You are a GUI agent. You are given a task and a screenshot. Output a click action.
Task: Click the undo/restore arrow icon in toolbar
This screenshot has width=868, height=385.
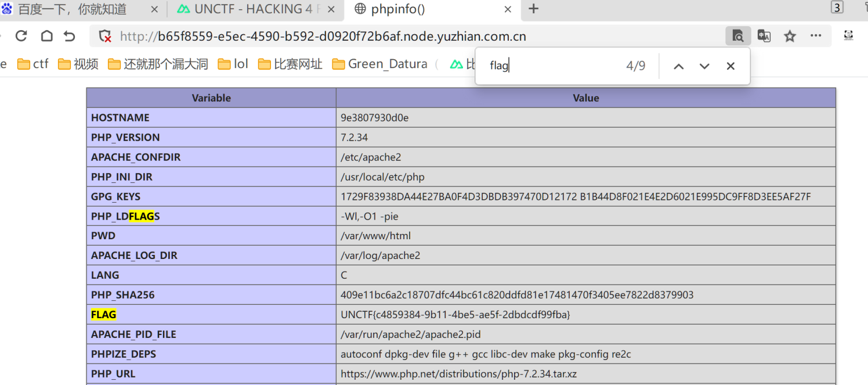pyautogui.click(x=70, y=36)
